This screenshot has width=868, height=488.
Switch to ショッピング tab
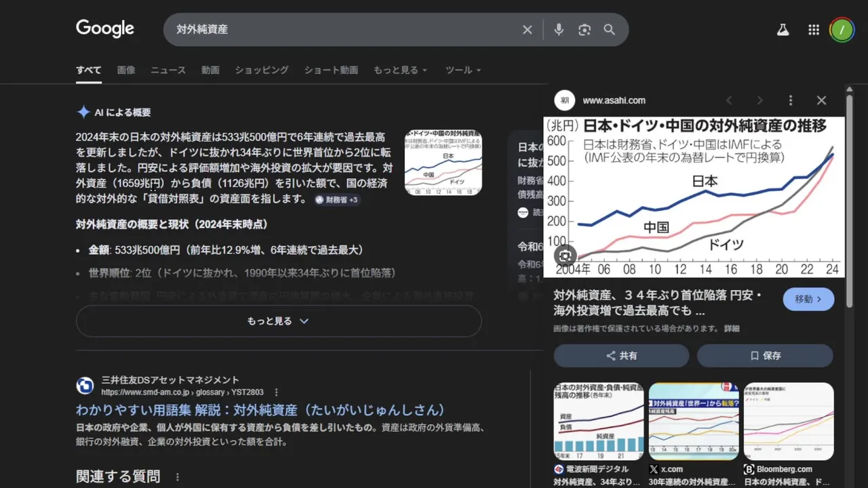click(262, 70)
